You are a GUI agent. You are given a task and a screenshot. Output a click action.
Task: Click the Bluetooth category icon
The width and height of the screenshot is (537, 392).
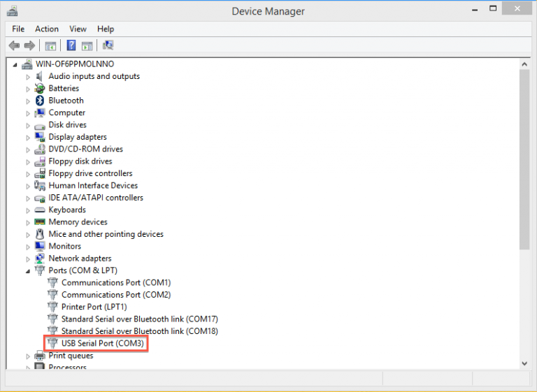click(40, 101)
